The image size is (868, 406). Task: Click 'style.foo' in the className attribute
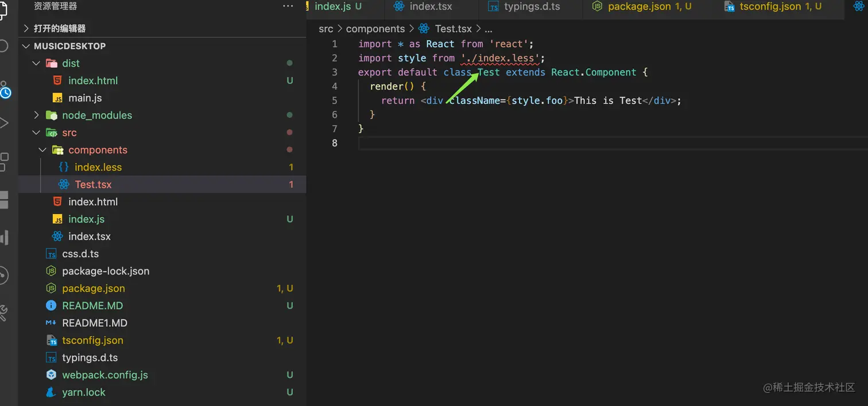click(537, 100)
